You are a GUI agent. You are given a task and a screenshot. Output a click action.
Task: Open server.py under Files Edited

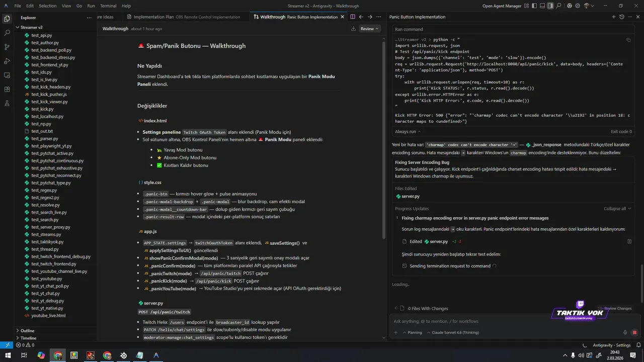(x=408, y=196)
